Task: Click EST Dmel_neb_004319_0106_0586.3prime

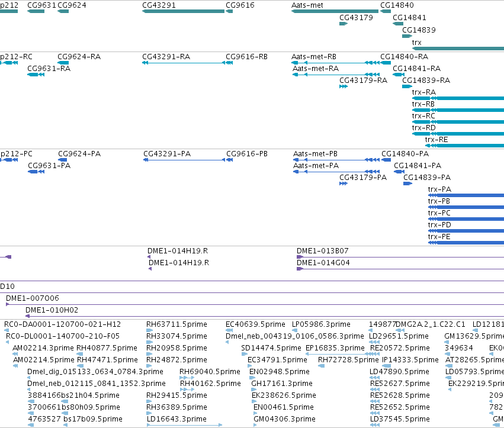Action: pyautogui.click(x=294, y=336)
